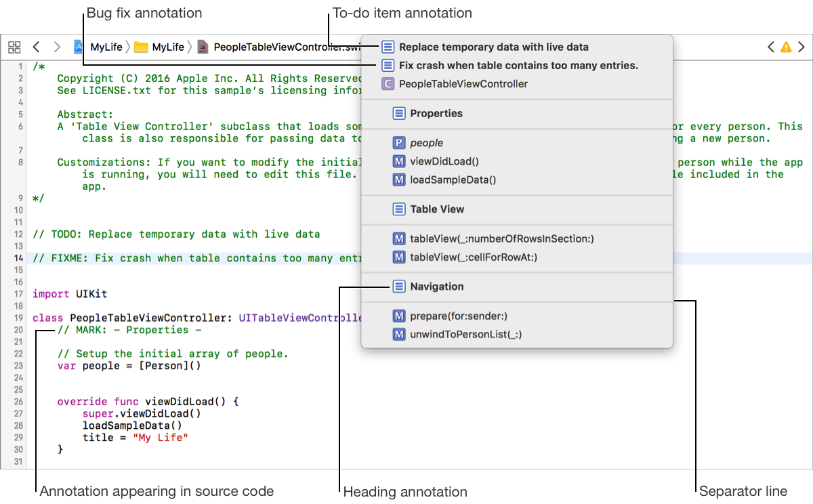Screen dimensions: 813x504
Task: Select loadSampleData() in the jump menu
Action: (453, 180)
